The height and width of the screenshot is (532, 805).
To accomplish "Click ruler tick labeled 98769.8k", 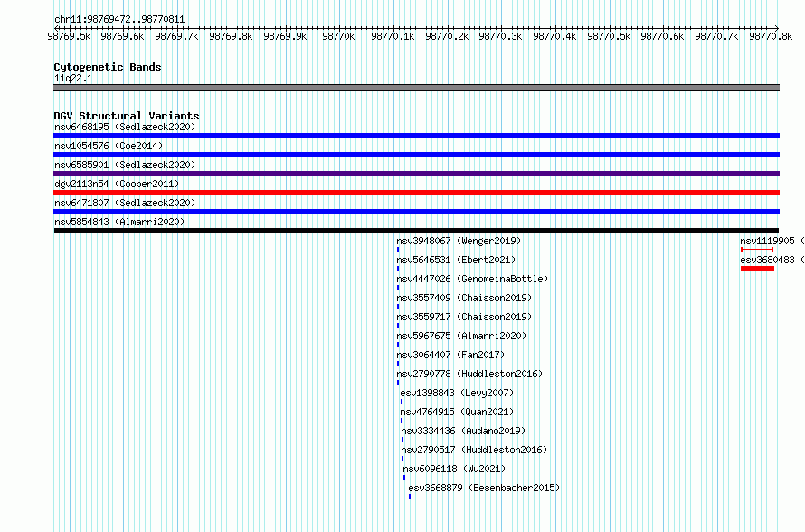I will [231, 36].
